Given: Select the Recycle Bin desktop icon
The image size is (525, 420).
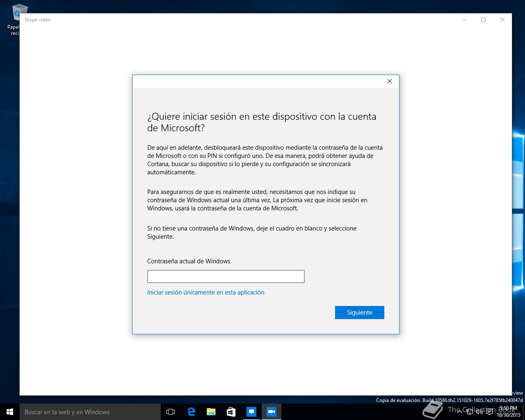Looking at the screenshot, I should [x=16, y=20].
